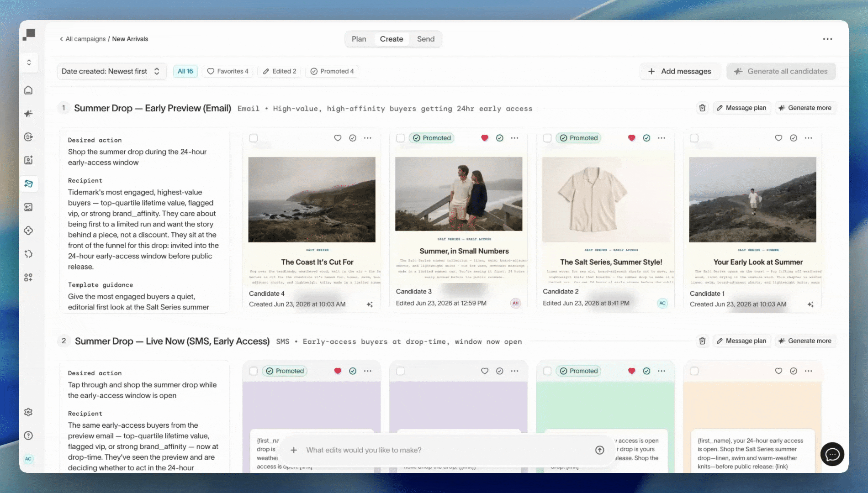Click the app logo at top of sidebar
868x493 pixels.
point(29,35)
